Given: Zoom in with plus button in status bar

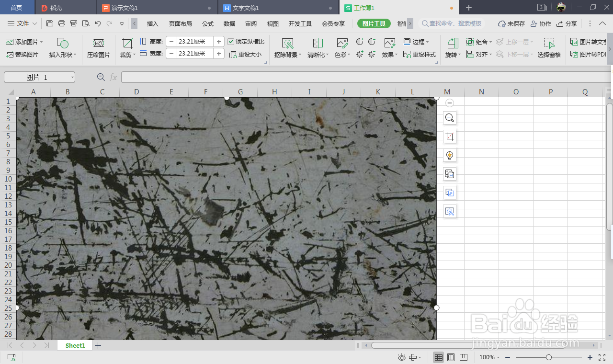Looking at the screenshot, I should pos(590,357).
